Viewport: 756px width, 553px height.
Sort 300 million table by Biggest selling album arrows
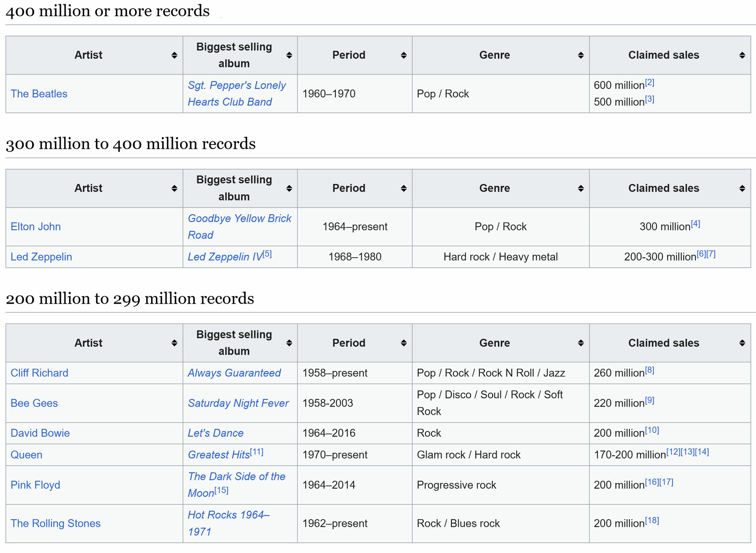(289, 188)
